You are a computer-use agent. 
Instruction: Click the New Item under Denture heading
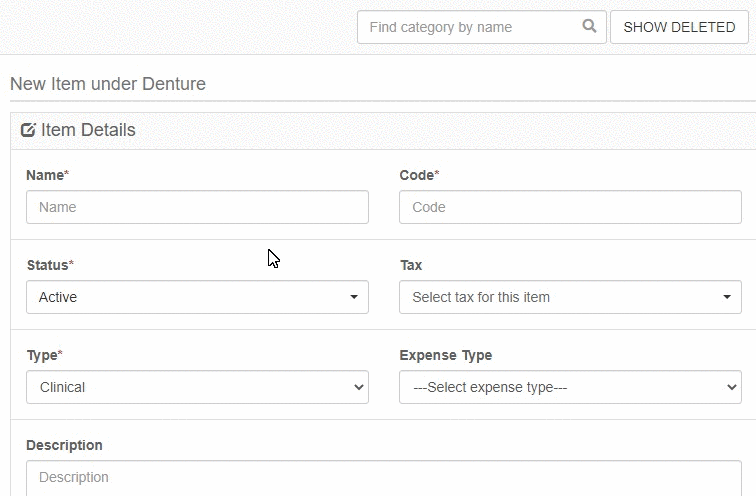[x=108, y=84]
